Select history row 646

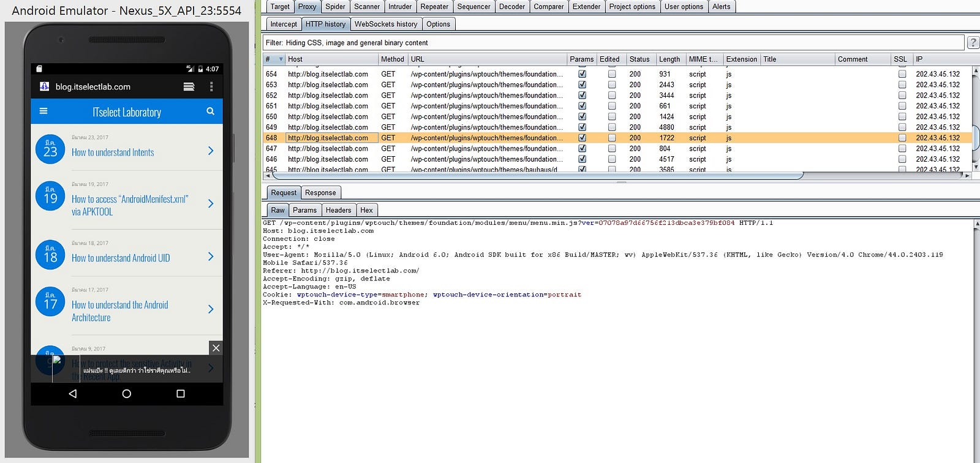coord(617,159)
